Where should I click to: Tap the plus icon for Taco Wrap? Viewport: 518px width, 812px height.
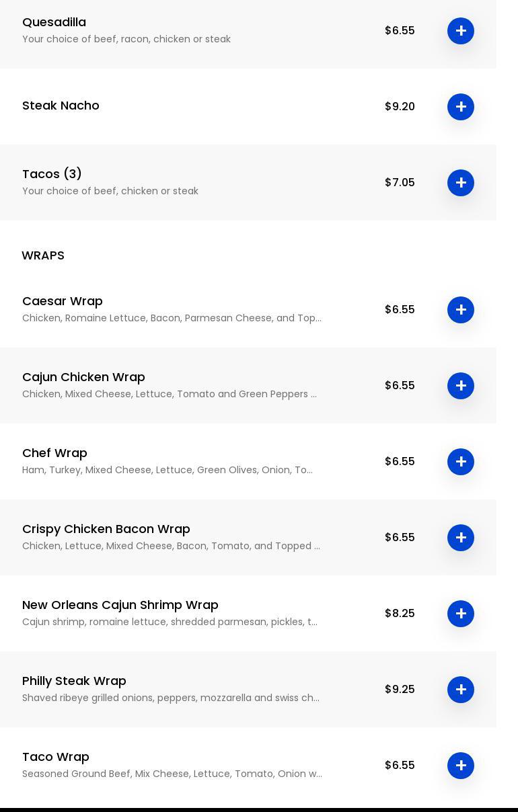click(461, 766)
